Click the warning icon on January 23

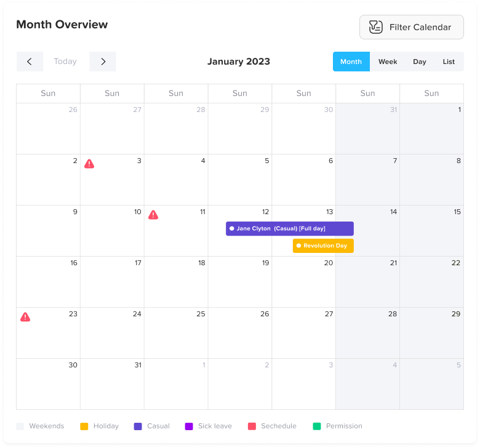[25, 317]
